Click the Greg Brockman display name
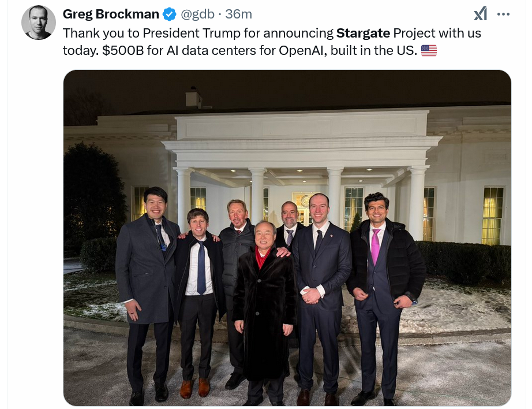The width and height of the screenshot is (532, 409). 111,14
